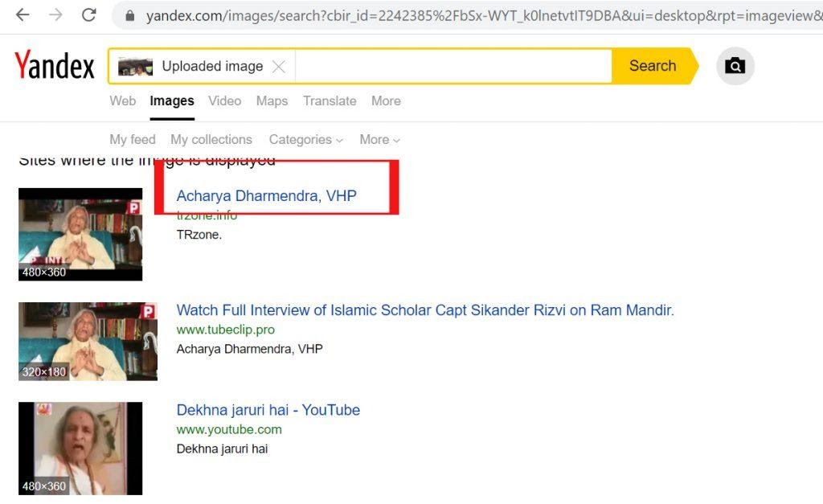Open Acharya Dharmendra, VHP link

267,196
